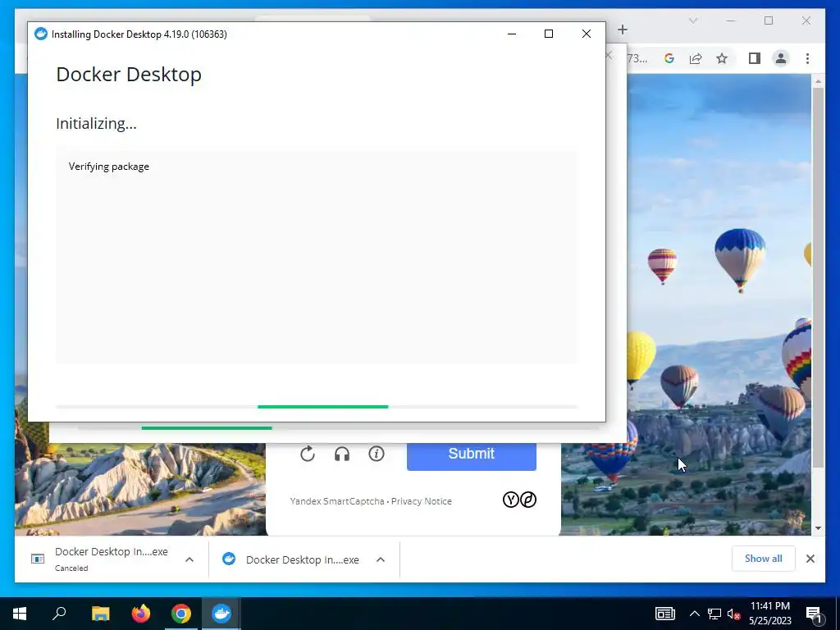Click the Yandex logo icons in CAPTCHA
840x630 pixels.
point(519,500)
